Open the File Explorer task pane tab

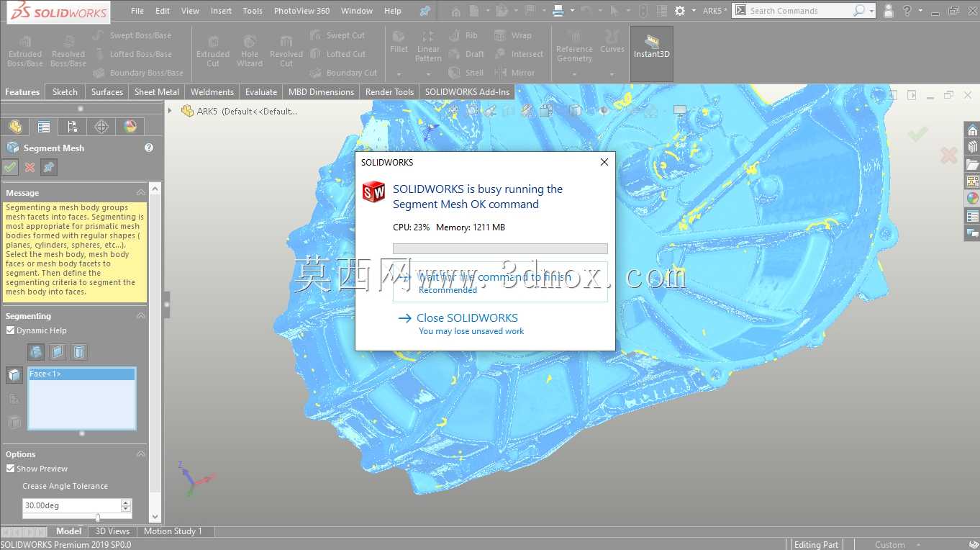pyautogui.click(x=972, y=165)
